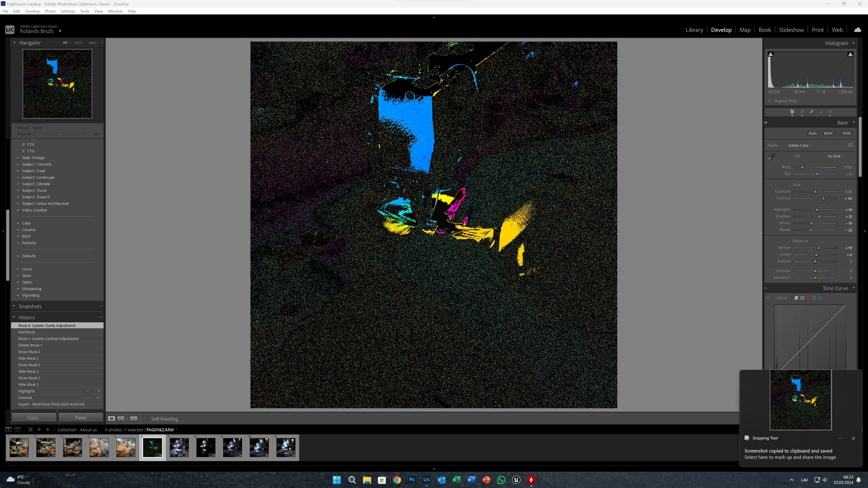Tick the Original Photo checkbox

[x=770, y=101]
